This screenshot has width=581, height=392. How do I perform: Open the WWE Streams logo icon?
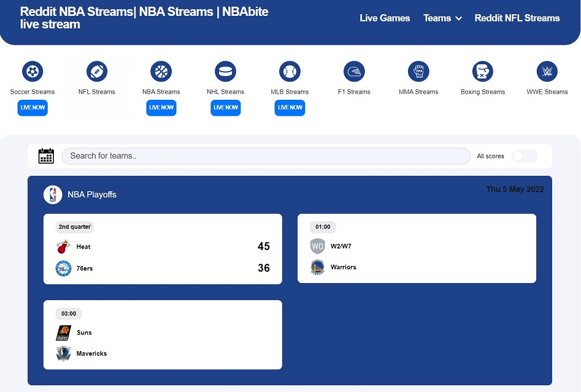(x=547, y=71)
